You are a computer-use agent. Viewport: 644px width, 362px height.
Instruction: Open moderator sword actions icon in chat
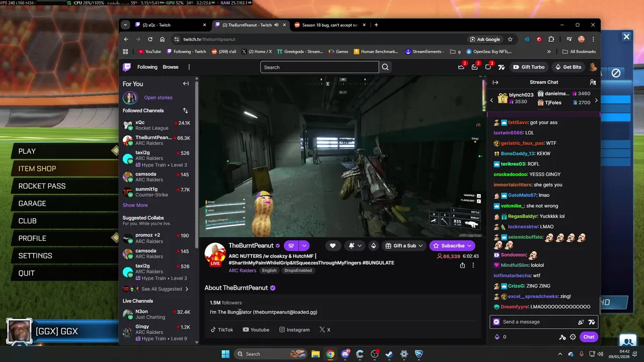coord(562,337)
